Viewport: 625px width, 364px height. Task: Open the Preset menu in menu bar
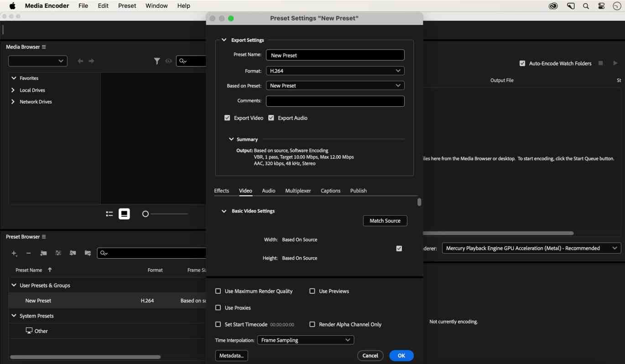pos(127,5)
